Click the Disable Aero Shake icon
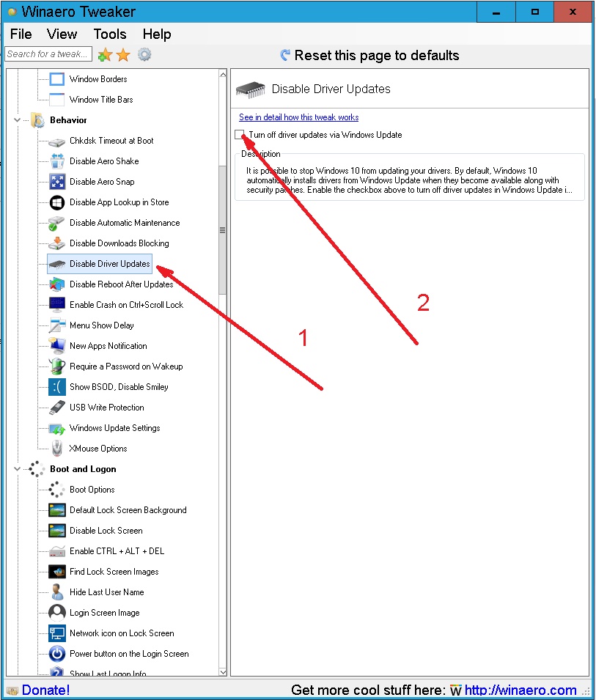The image size is (596, 700). point(56,161)
